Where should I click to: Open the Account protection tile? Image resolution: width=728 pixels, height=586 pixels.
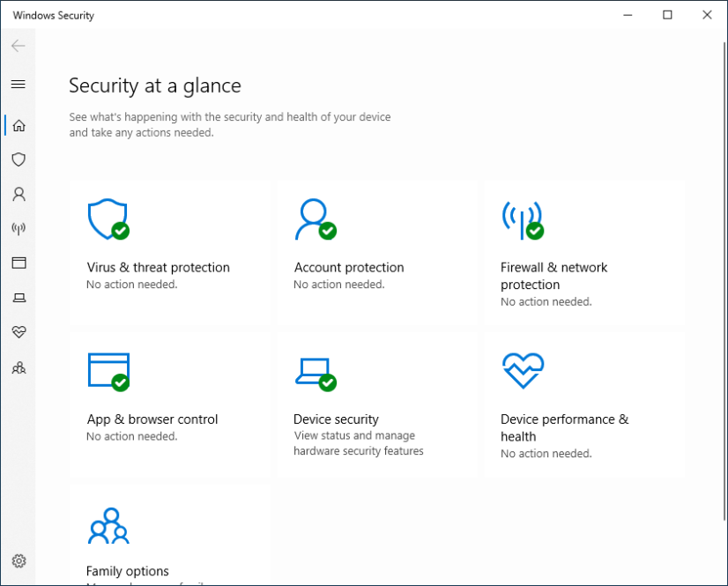click(x=377, y=251)
